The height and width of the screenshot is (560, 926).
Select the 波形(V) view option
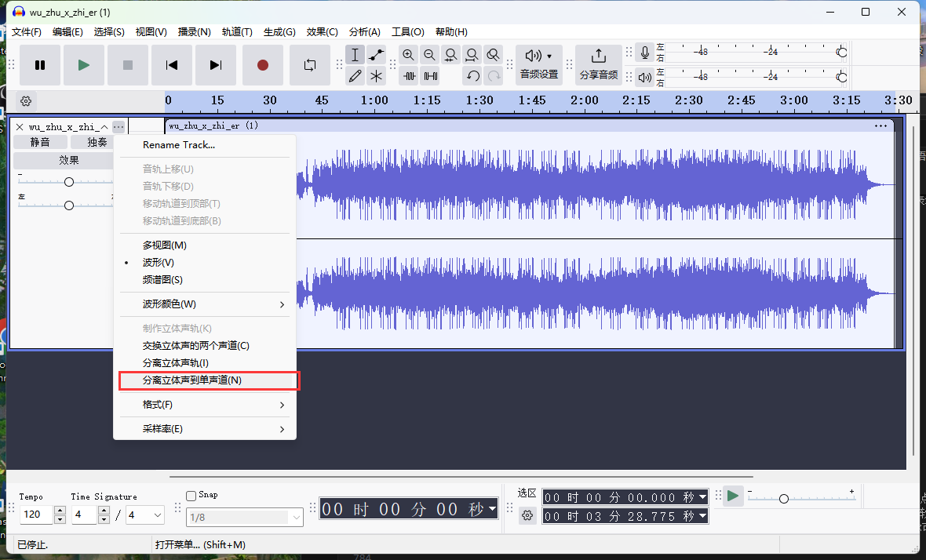point(159,263)
